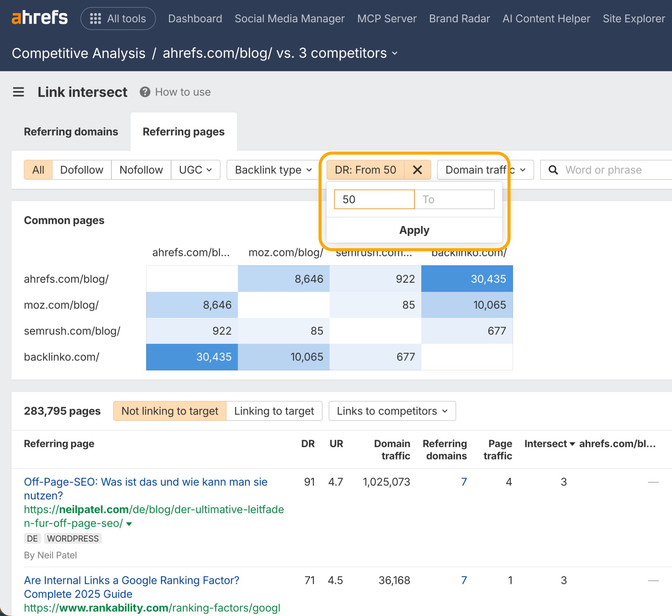This screenshot has height=616, width=672.
Task: Open the Backlink type dropdown
Action: click(272, 170)
